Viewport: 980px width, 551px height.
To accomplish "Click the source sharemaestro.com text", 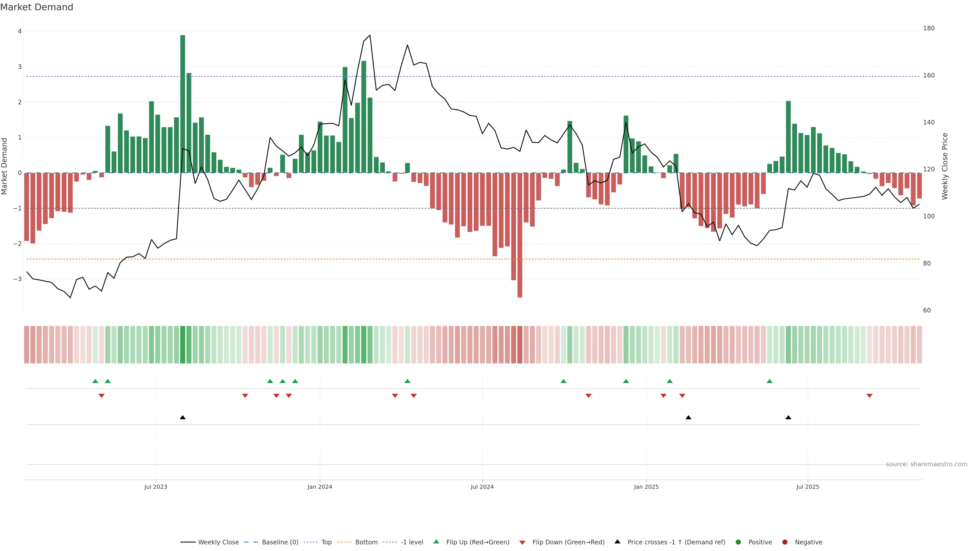I will coord(926,464).
